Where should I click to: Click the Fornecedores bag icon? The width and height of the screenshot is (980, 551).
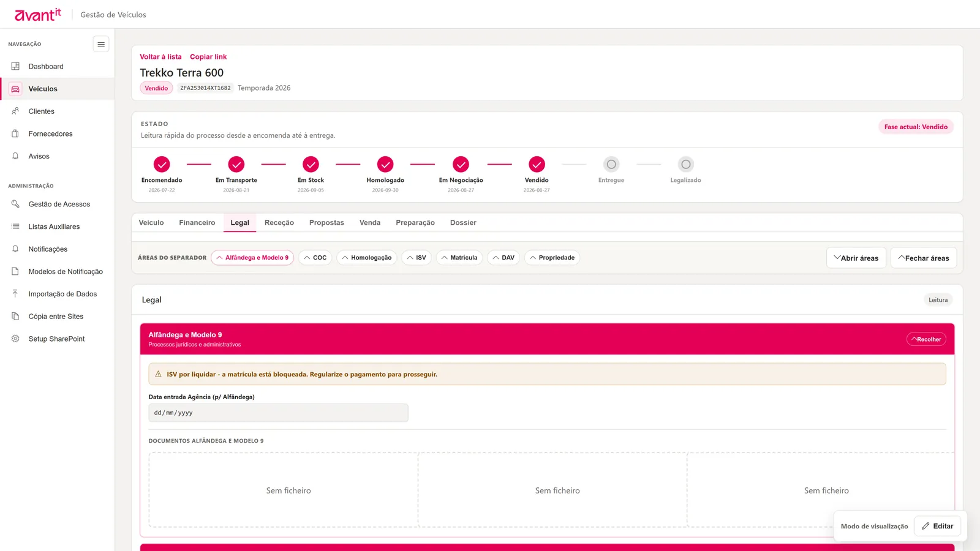15,133
